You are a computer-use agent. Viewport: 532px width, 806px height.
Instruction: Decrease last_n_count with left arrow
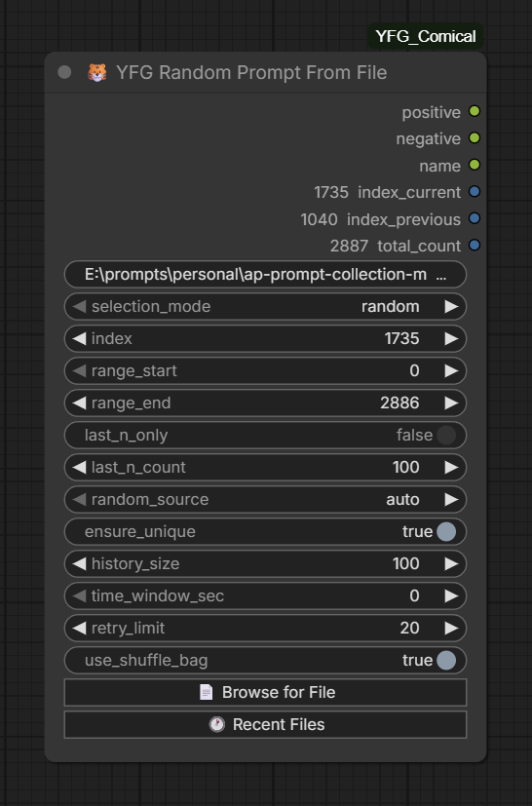[x=79, y=467]
